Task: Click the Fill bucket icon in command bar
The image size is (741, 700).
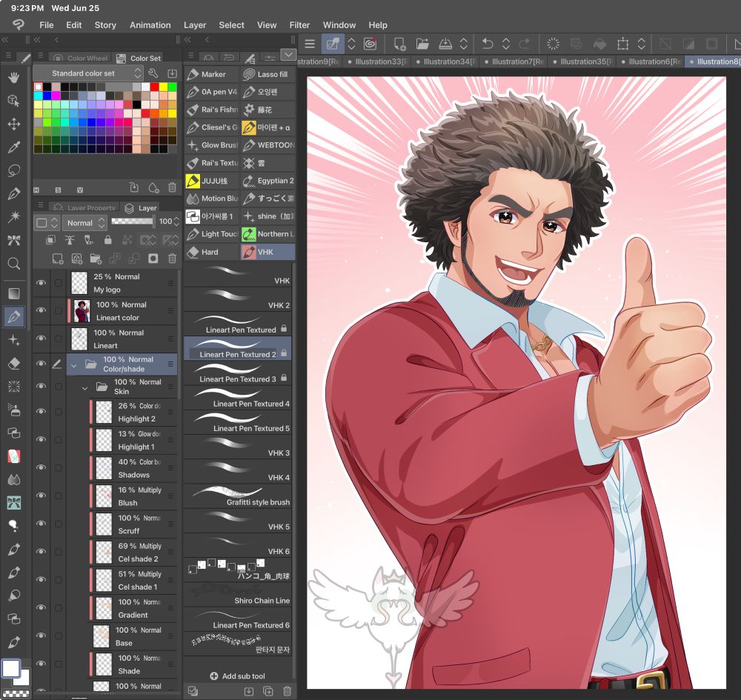Action: coord(599,44)
